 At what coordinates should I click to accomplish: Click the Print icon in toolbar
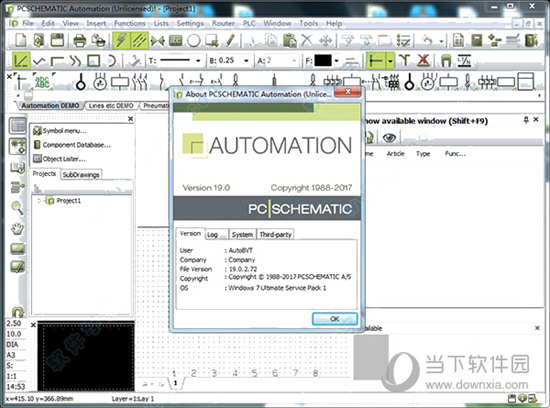point(80,41)
